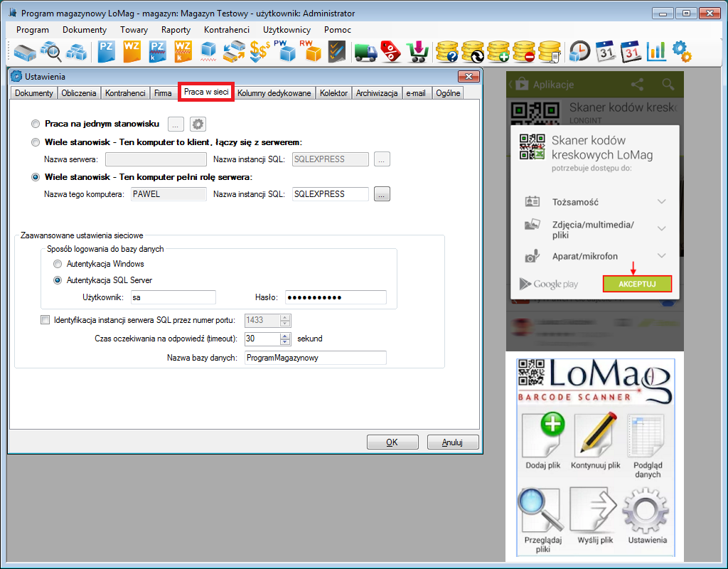Click the clock history toolbar icon

point(580,51)
